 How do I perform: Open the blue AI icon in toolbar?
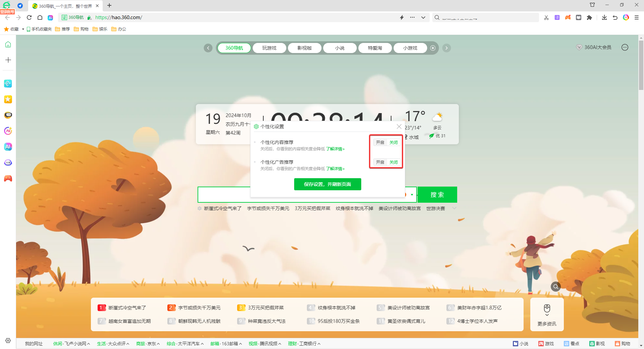point(50,17)
